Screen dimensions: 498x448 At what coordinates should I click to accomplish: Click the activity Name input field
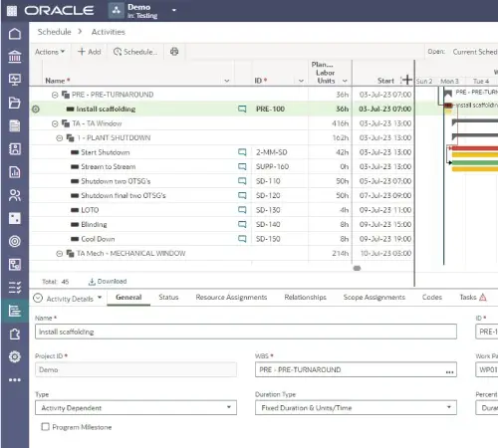coord(246,332)
